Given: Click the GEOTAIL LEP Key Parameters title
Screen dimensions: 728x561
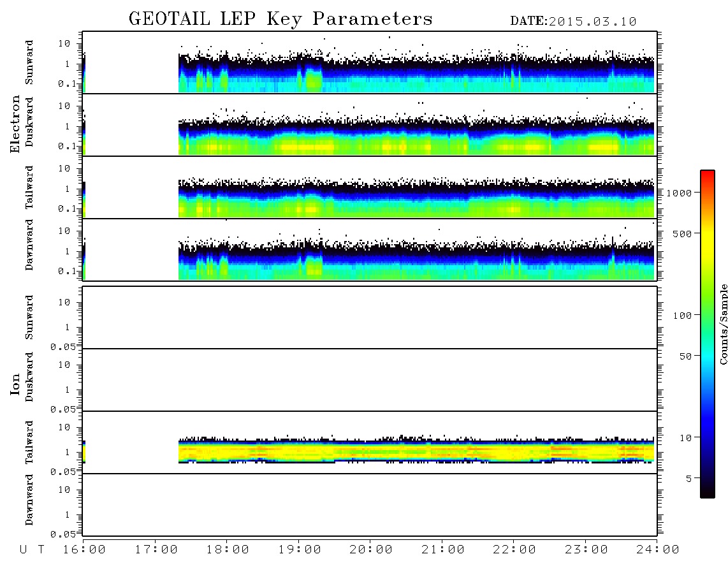Looking at the screenshot, I should (280, 19).
